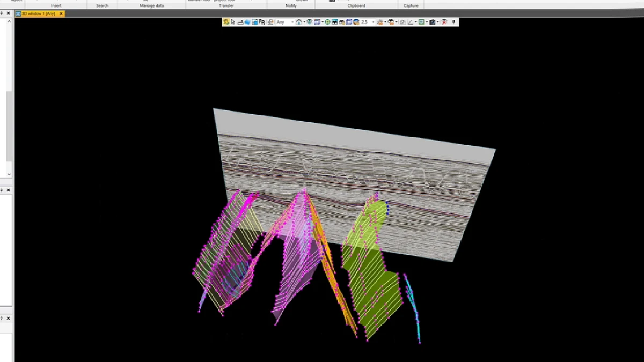
Task: Click the red crossed icon in toolbar
Action: pyautogui.click(x=444, y=22)
